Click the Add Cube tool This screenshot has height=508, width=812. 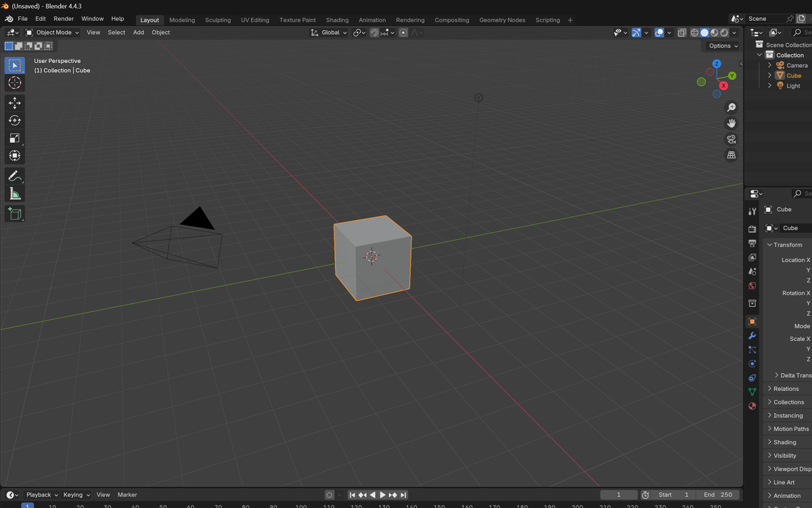(x=14, y=214)
